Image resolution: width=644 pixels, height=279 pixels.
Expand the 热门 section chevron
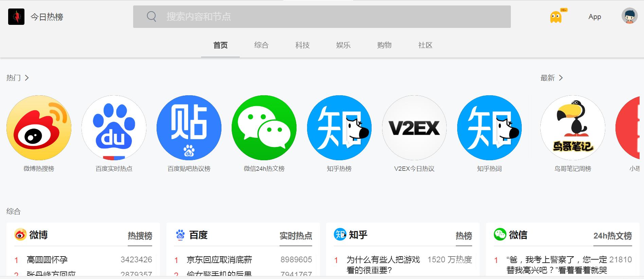[27, 78]
